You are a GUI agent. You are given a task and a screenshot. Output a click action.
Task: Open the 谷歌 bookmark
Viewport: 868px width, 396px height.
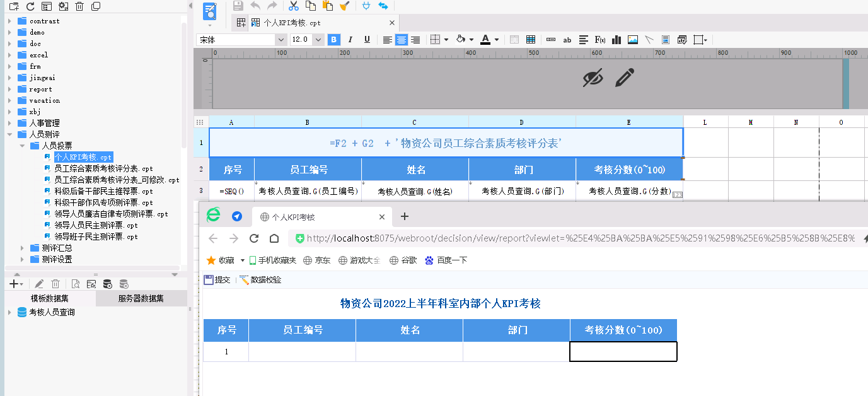(403, 260)
